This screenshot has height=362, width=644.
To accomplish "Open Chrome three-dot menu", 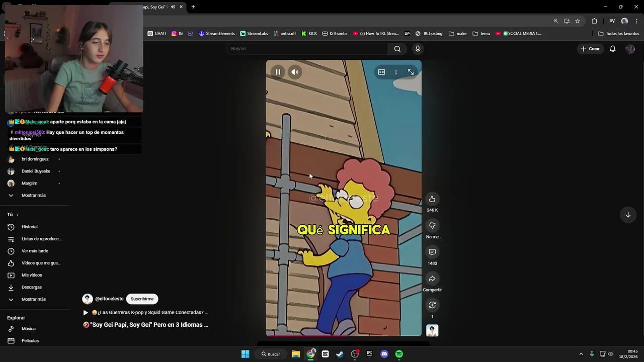I will 636,21.
